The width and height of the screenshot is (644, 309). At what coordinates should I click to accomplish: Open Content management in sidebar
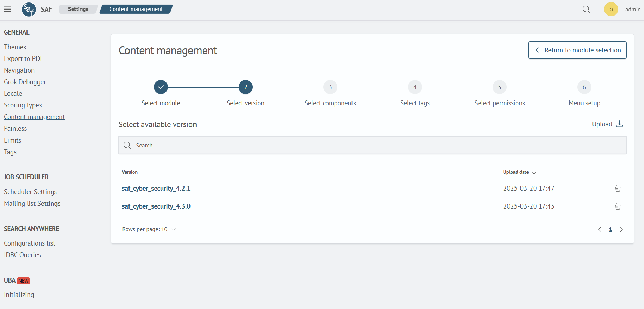(34, 117)
